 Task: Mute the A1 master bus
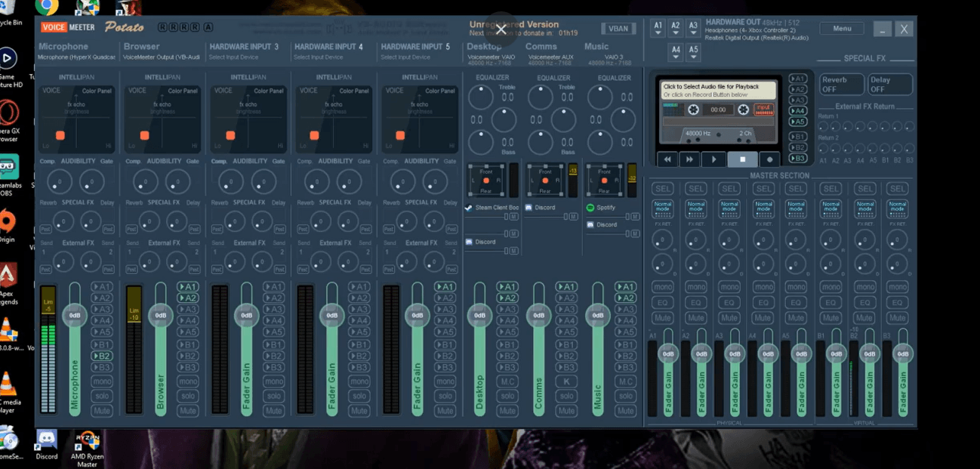[662, 318]
